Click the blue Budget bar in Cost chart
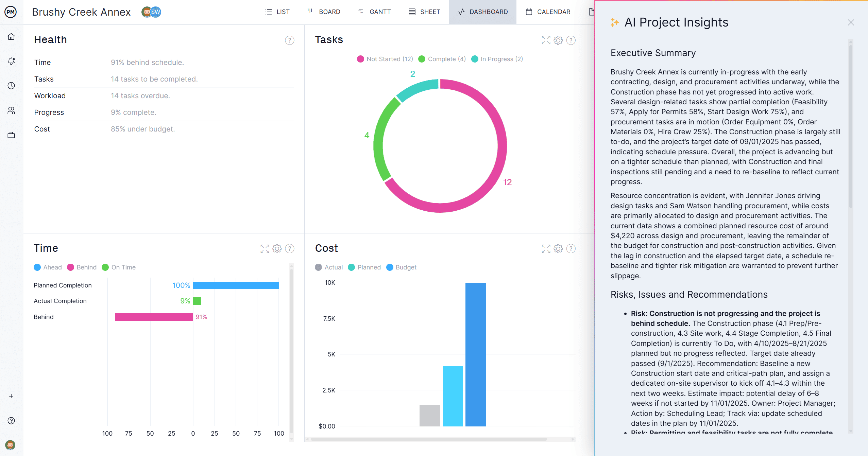 [x=475, y=354]
